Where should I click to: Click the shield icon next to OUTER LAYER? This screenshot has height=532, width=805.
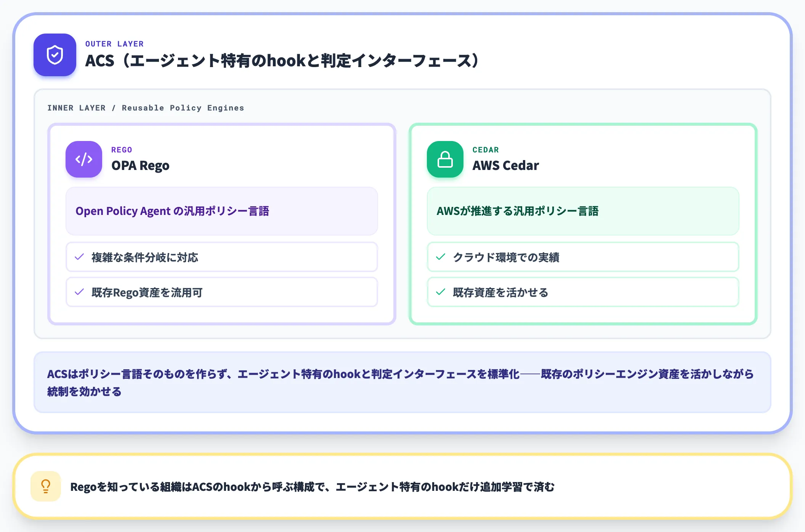pyautogui.click(x=55, y=55)
